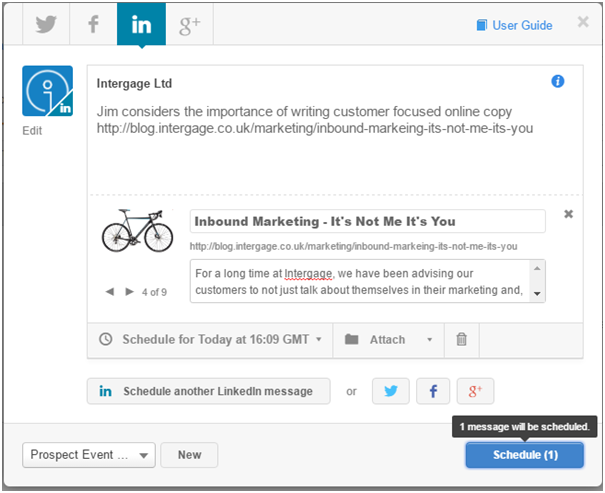The height and width of the screenshot is (493, 605).
Task: Open the User Guide link
Action: point(514,25)
